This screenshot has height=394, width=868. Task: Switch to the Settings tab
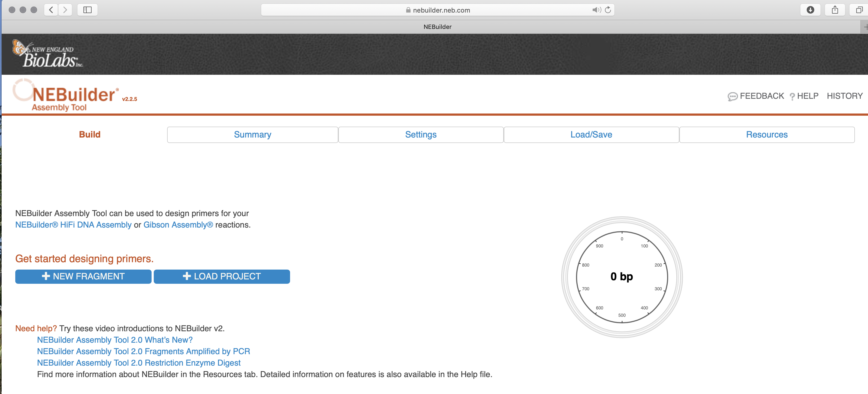(421, 135)
